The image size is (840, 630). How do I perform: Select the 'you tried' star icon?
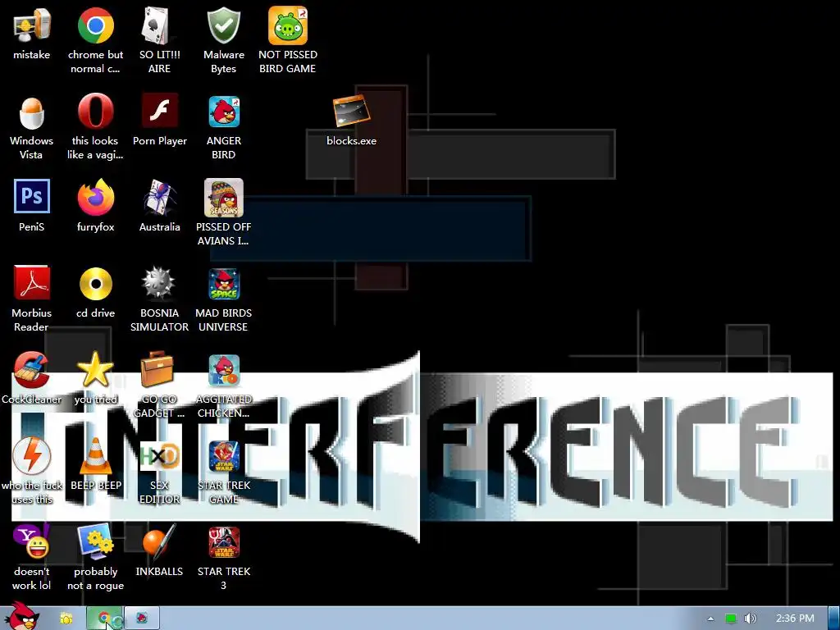[x=95, y=369]
